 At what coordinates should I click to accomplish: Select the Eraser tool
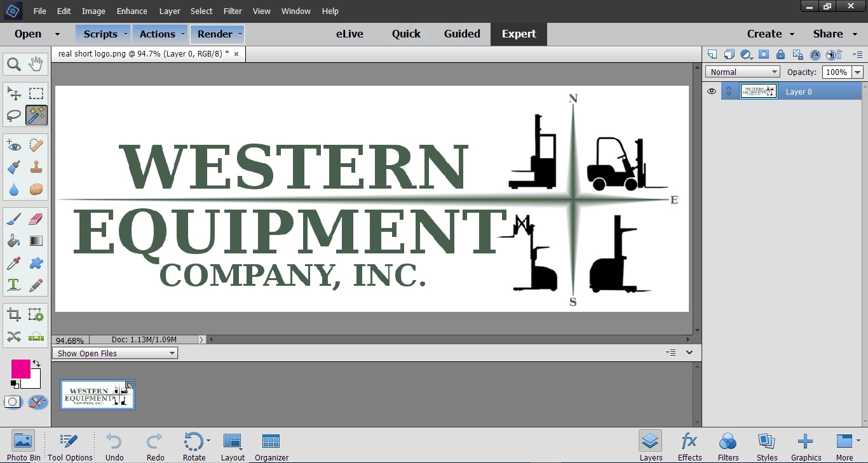click(36, 220)
